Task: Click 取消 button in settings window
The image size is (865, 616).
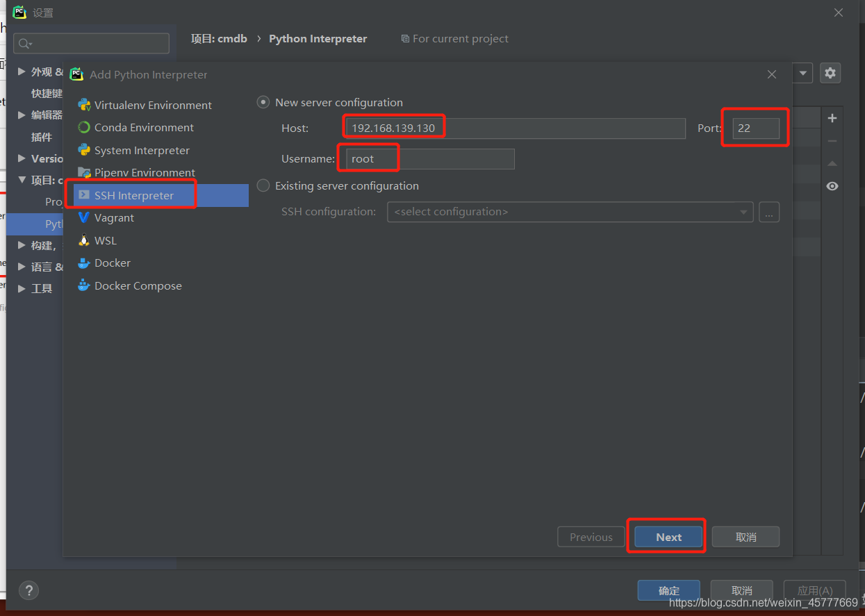Action: click(742, 590)
